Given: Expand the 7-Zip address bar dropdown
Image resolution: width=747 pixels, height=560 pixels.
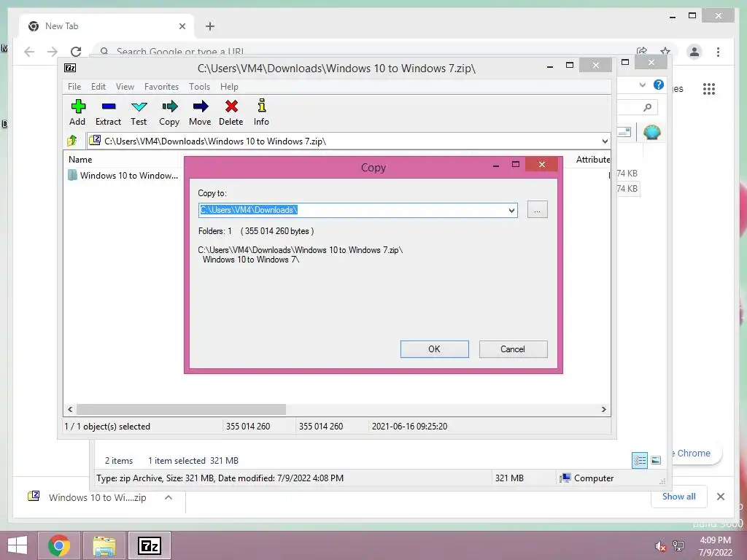Looking at the screenshot, I should (605, 141).
